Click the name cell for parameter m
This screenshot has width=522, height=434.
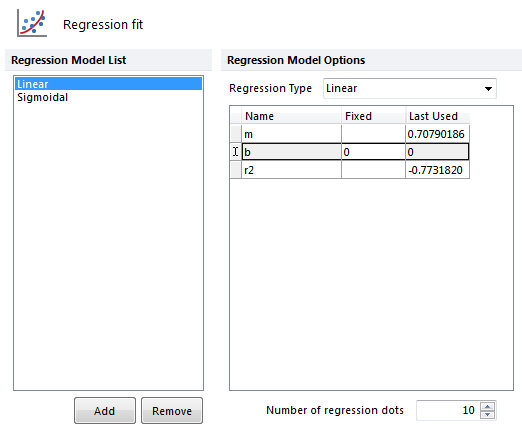coord(291,134)
